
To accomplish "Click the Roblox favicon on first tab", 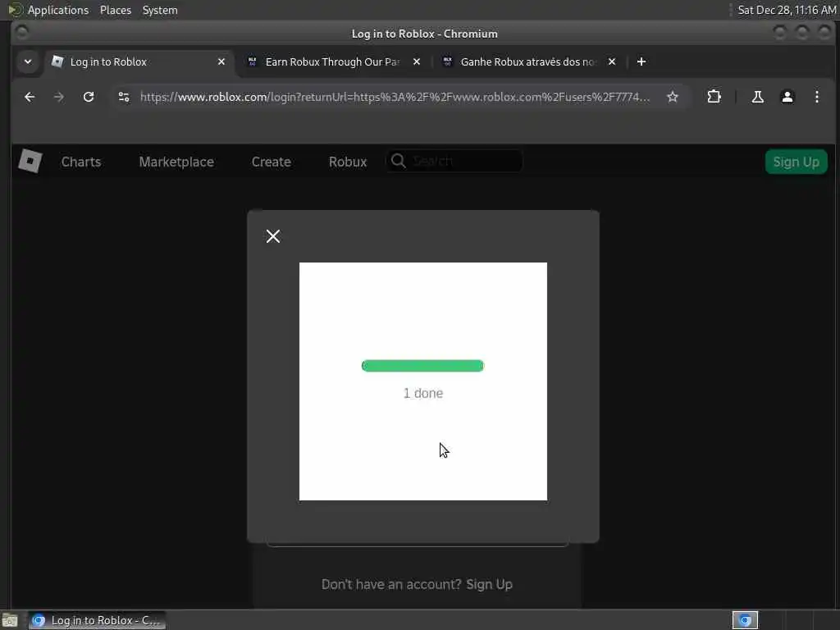I will tap(57, 62).
